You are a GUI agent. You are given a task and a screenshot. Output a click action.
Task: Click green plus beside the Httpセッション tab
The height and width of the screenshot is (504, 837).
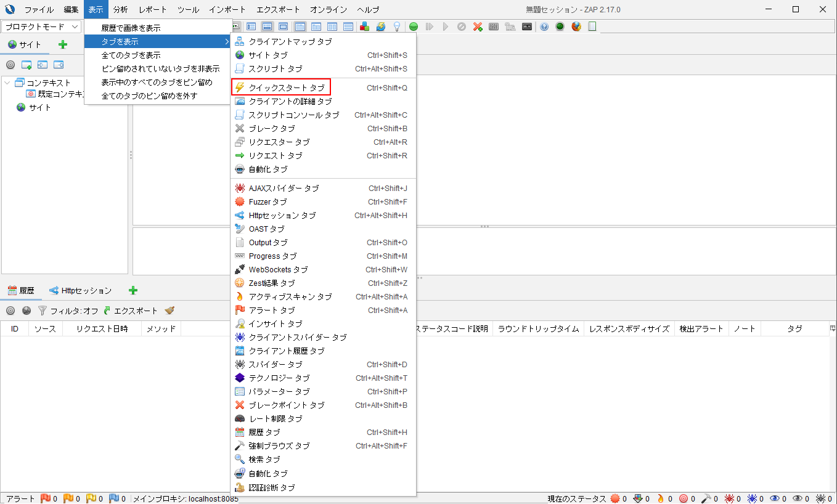click(133, 290)
